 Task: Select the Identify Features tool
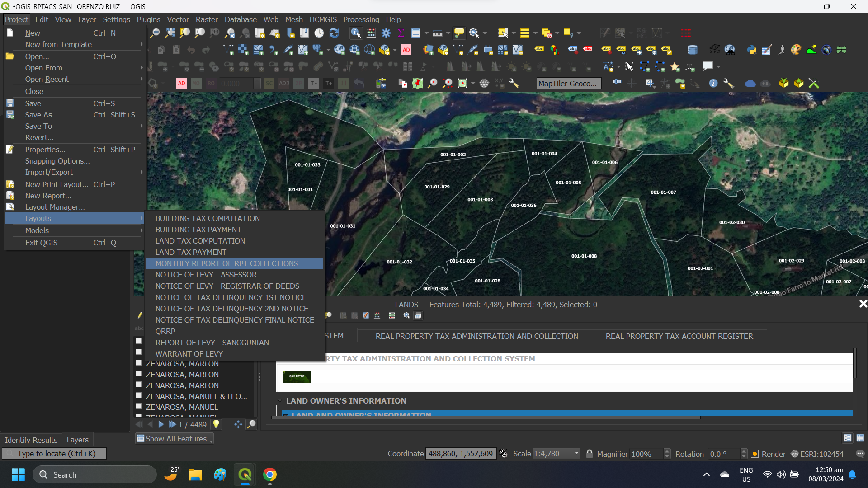click(356, 33)
